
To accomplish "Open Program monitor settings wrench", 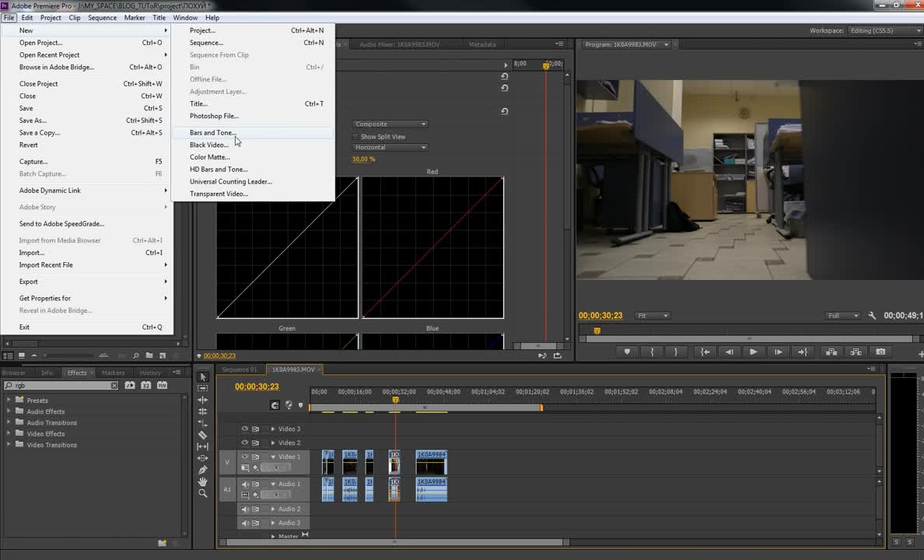I will coord(872,316).
